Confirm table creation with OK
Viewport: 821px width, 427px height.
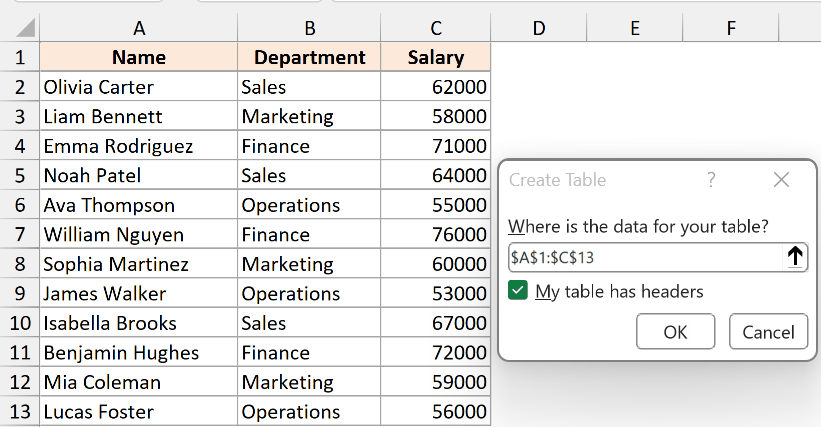(675, 332)
